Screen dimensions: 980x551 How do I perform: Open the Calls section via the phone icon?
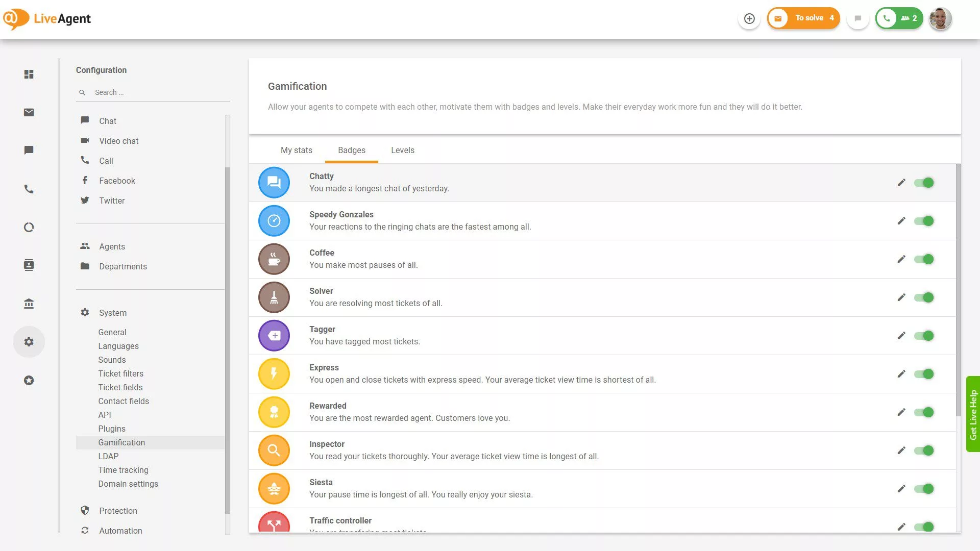29,189
